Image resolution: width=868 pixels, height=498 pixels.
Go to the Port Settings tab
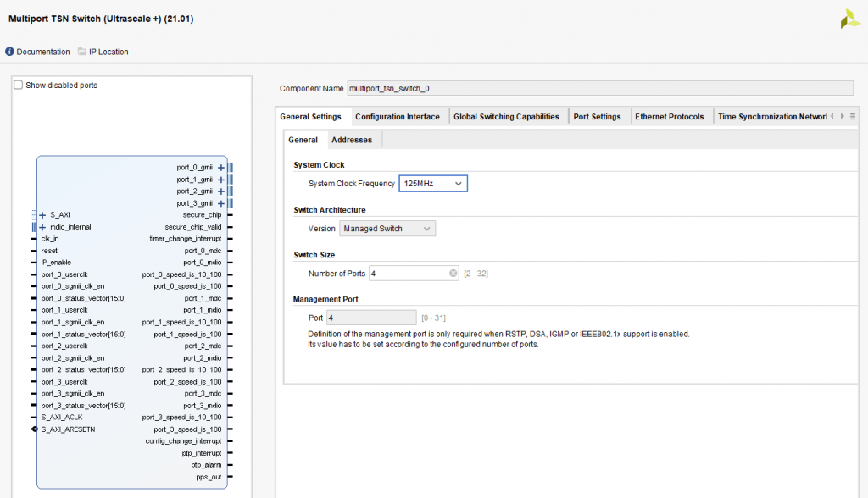tap(597, 117)
